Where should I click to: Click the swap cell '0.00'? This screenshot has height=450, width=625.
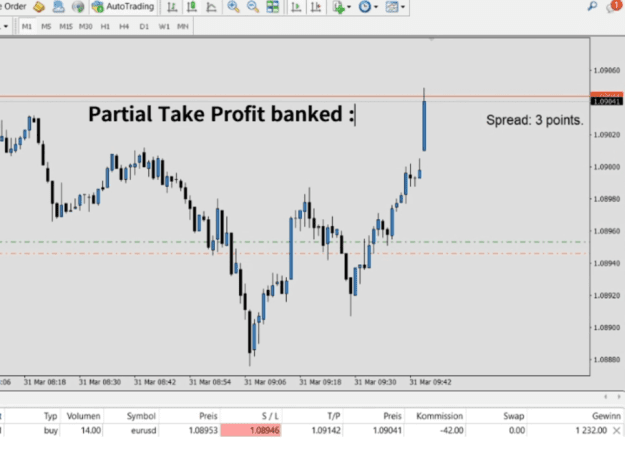point(517,430)
